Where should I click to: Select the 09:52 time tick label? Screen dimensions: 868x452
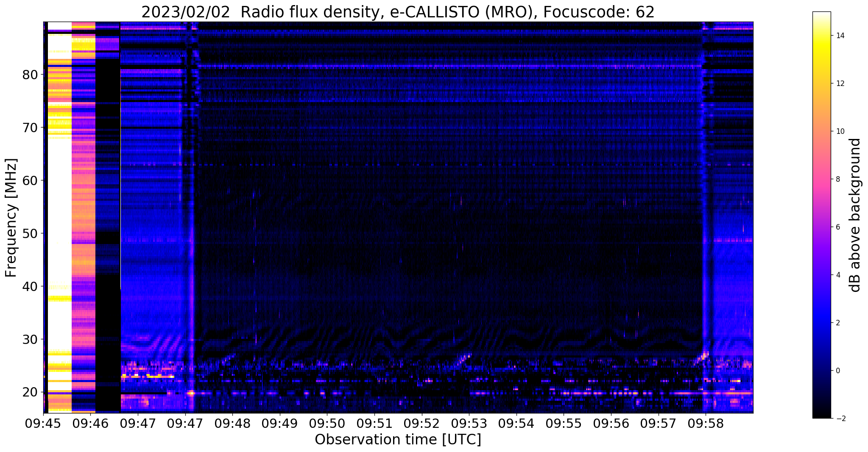(421, 423)
